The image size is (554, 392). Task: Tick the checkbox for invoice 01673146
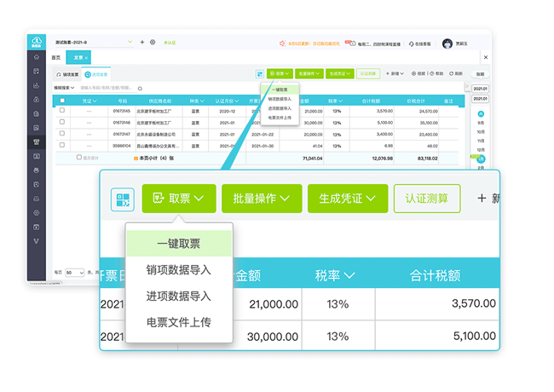(x=62, y=122)
